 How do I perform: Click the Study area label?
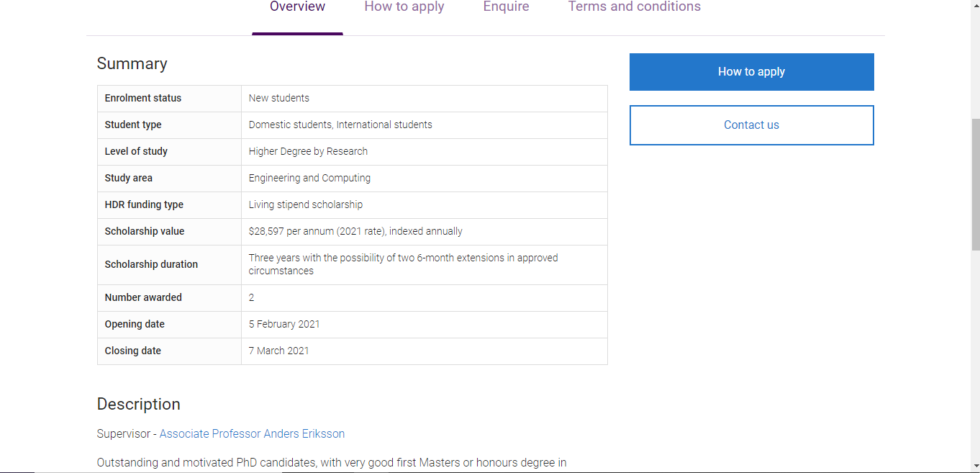[129, 179]
